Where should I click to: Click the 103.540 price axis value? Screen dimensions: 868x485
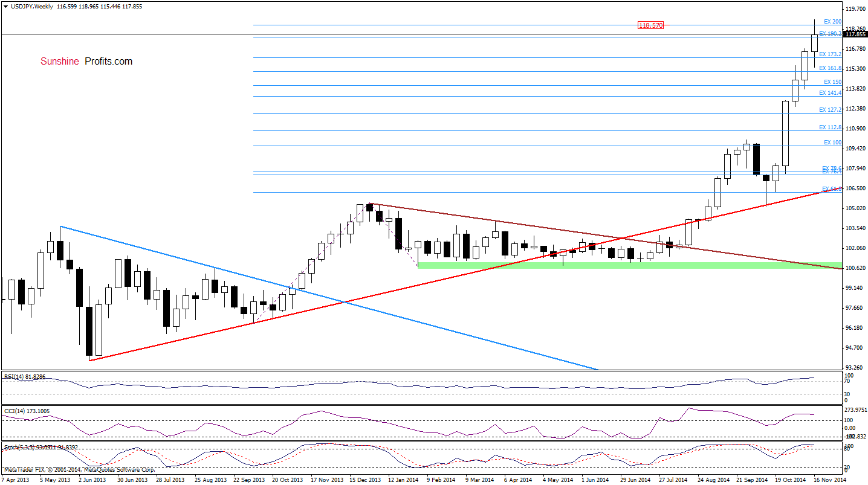click(856, 228)
